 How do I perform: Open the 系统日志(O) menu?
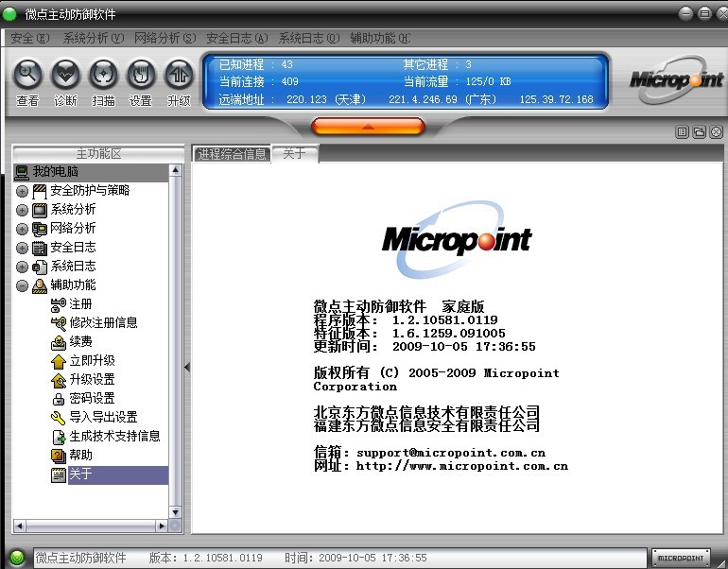[x=309, y=38]
